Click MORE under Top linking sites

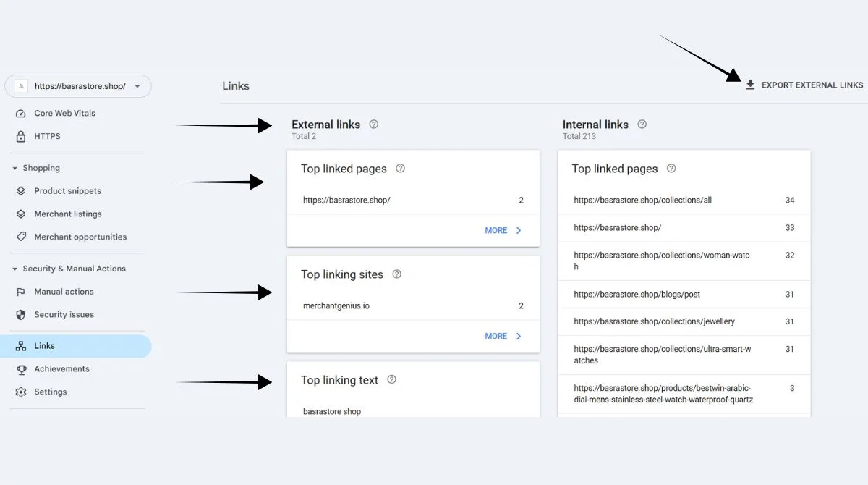pyautogui.click(x=495, y=336)
